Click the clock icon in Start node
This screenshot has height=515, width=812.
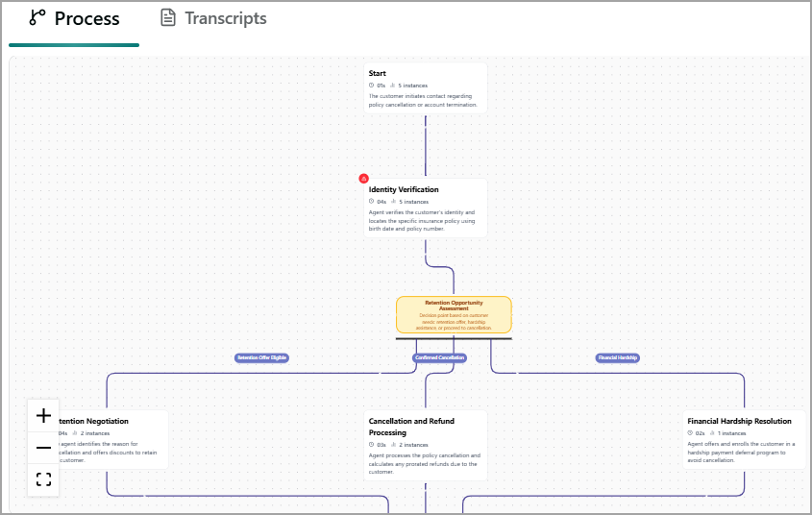click(x=371, y=86)
